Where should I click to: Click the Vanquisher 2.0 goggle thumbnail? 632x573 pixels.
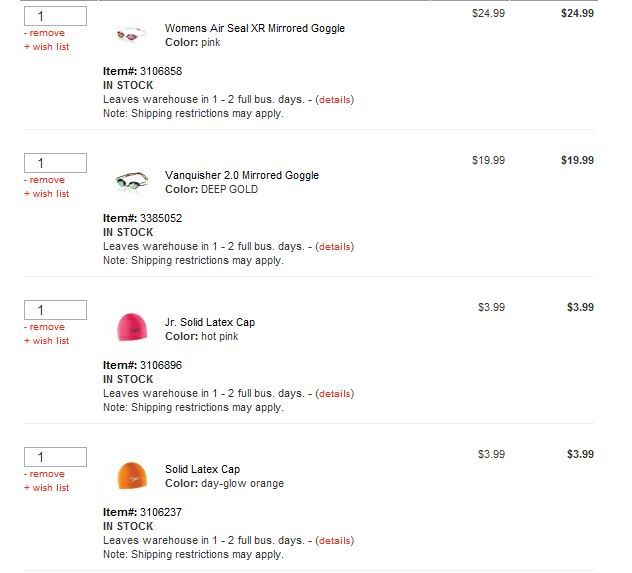coord(132,182)
